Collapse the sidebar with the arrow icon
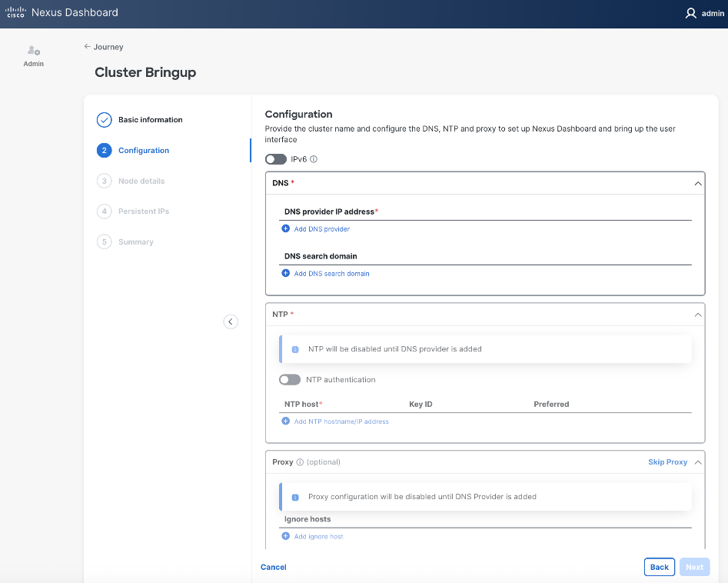The image size is (728, 583). point(231,321)
